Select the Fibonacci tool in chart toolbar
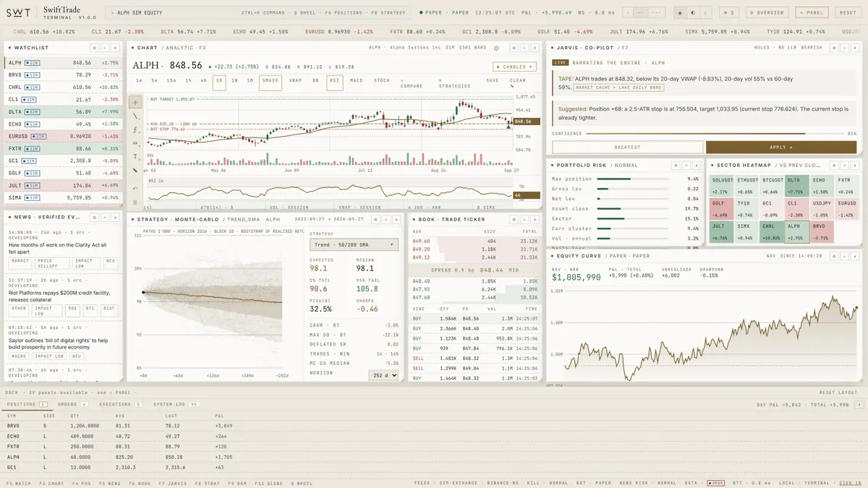Viewport: 868px width, 488px height. click(135, 130)
